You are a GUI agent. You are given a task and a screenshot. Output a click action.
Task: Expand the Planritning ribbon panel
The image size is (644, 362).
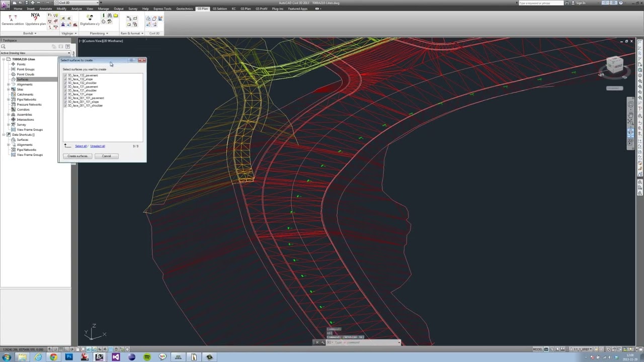coord(99,33)
